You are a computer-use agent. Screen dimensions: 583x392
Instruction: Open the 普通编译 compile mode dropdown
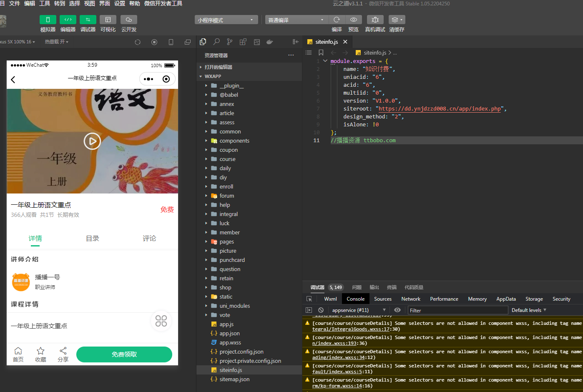(297, 20)
